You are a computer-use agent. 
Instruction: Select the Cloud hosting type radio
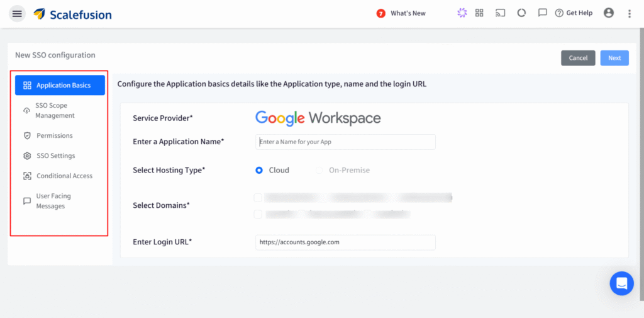[x=258, y=170]
